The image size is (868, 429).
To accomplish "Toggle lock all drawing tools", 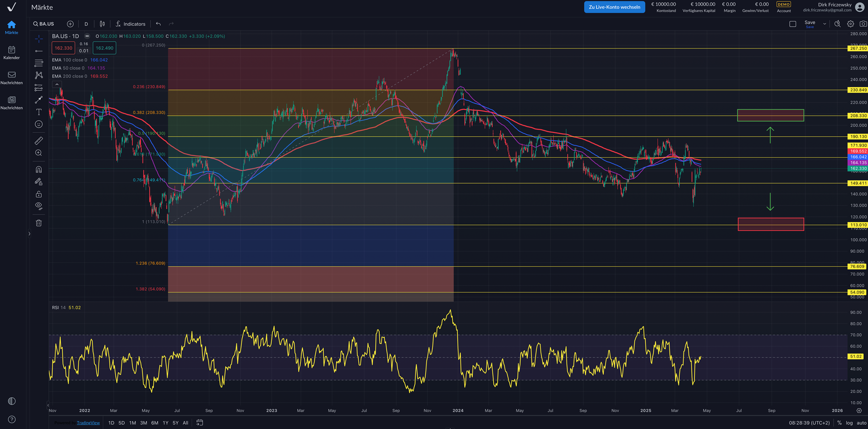I will click(39, 194).
